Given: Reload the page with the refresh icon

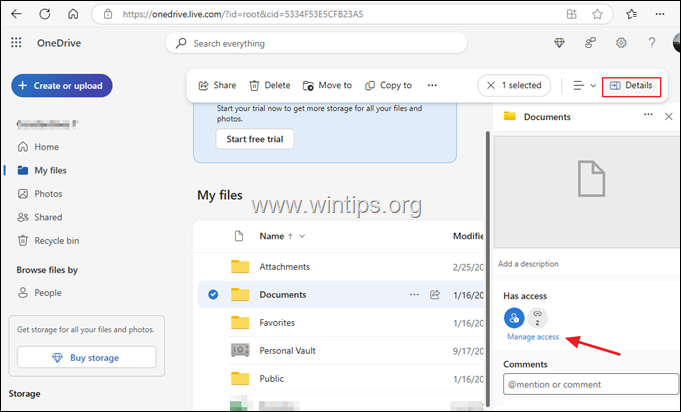Looking at the screenshot, I should [x=45, y=14].
